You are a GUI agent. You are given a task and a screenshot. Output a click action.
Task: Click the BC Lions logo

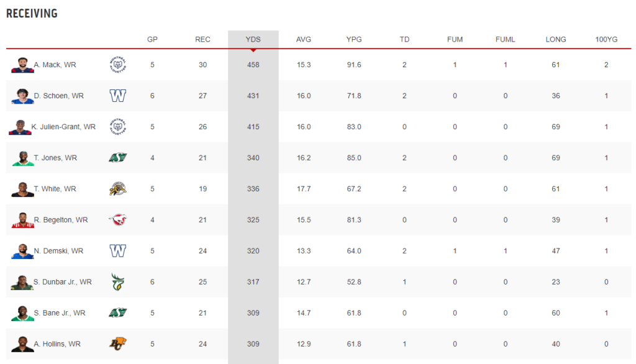pyautogui.click(x=117, y=344)
